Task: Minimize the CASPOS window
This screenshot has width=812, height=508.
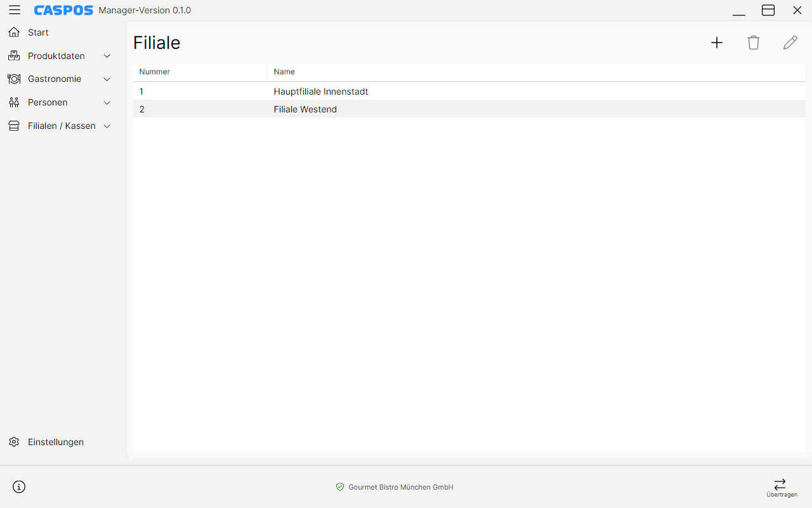Action: coord(739,10)
